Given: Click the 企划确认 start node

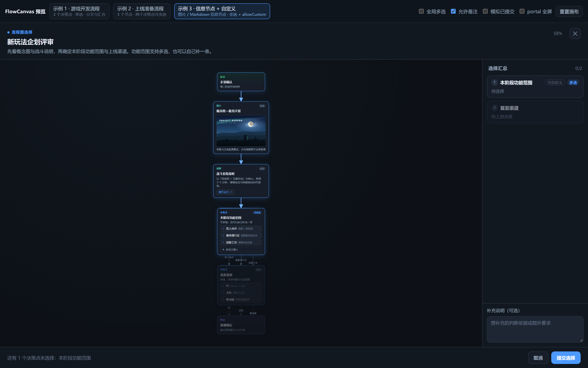Looking at the screenshot, I should (241, 82).
